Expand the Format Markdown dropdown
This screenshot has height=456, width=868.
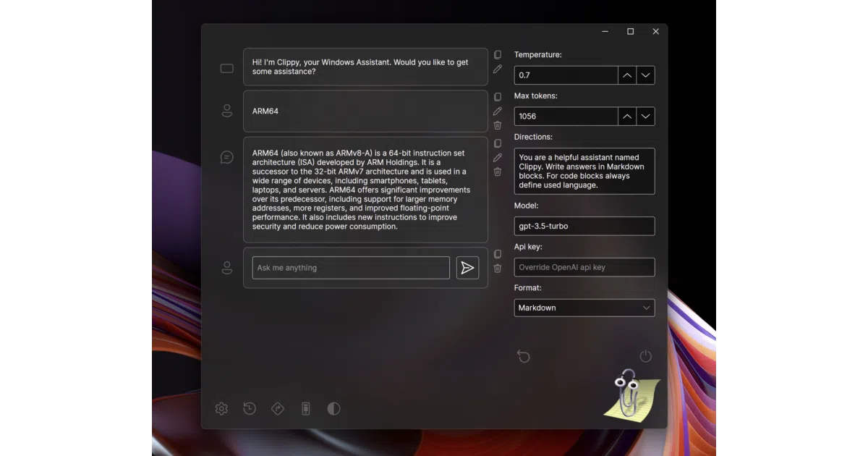coord(584,308)
